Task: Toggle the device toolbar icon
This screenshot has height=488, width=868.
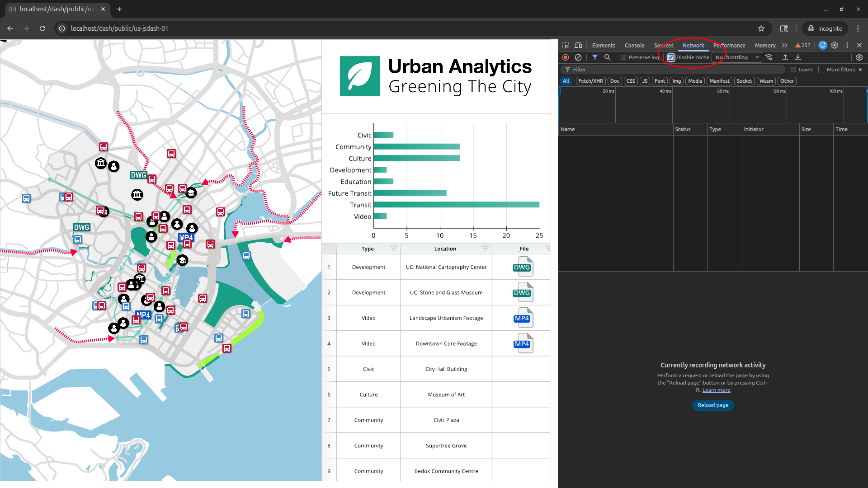Action: coord(578,45)
